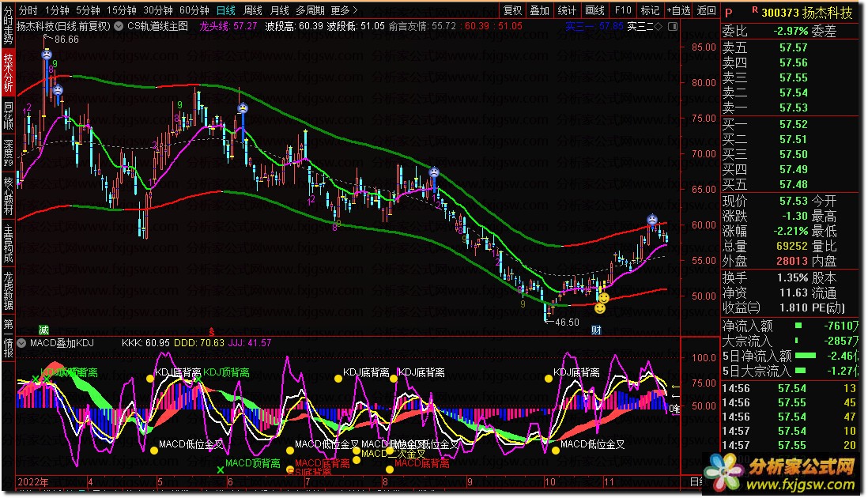Click the 返回 back button
Screen dimensions: 868x498
click(707, 10)
